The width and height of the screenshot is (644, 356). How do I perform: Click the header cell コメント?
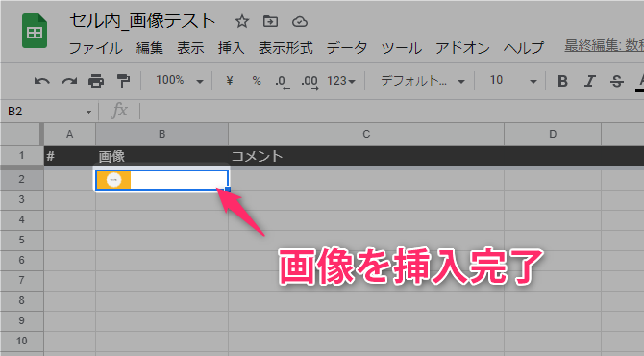(366, 156)
